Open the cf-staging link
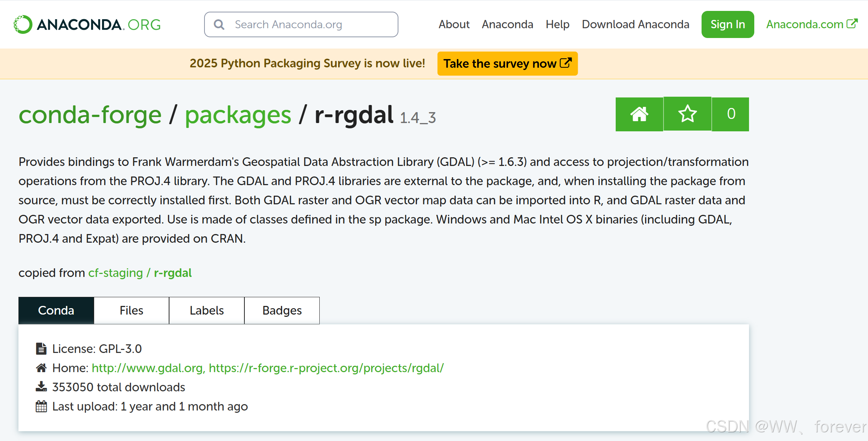868x441 pixels. [114, 273]
